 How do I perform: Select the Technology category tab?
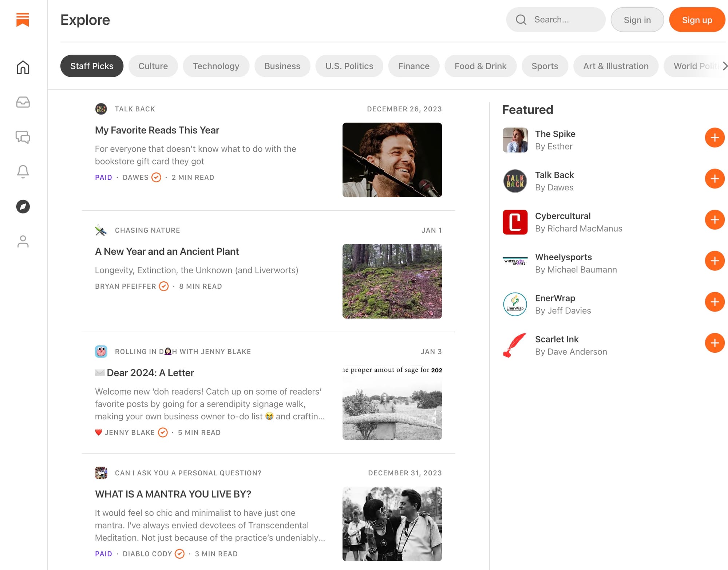(x=216, y=66)
